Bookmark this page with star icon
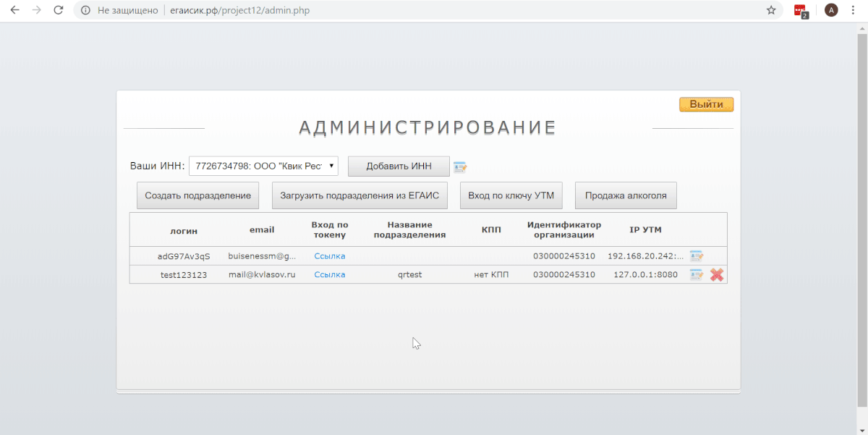The image size is (868, 435). [771, 11]
